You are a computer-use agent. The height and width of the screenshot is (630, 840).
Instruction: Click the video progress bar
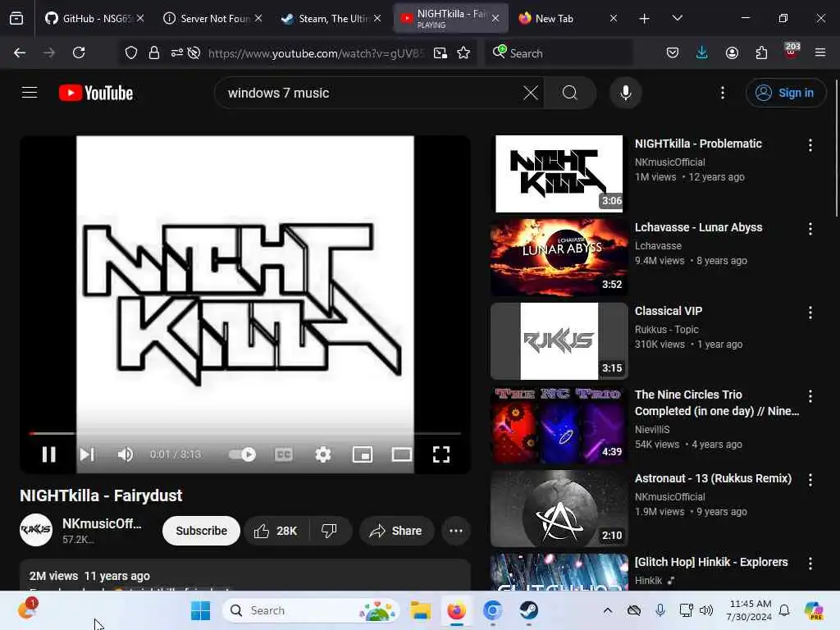coord(244,433)
